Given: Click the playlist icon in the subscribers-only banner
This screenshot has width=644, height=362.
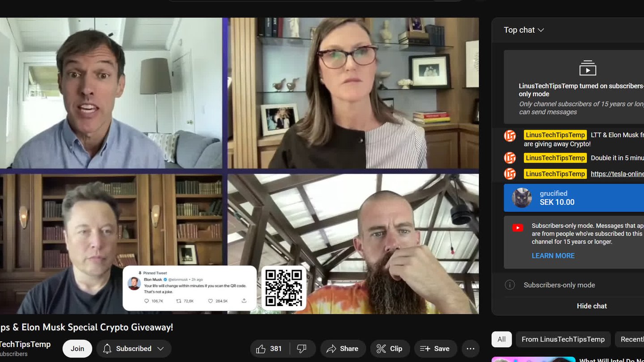Looking at the screenshot, I should [588, 68].
